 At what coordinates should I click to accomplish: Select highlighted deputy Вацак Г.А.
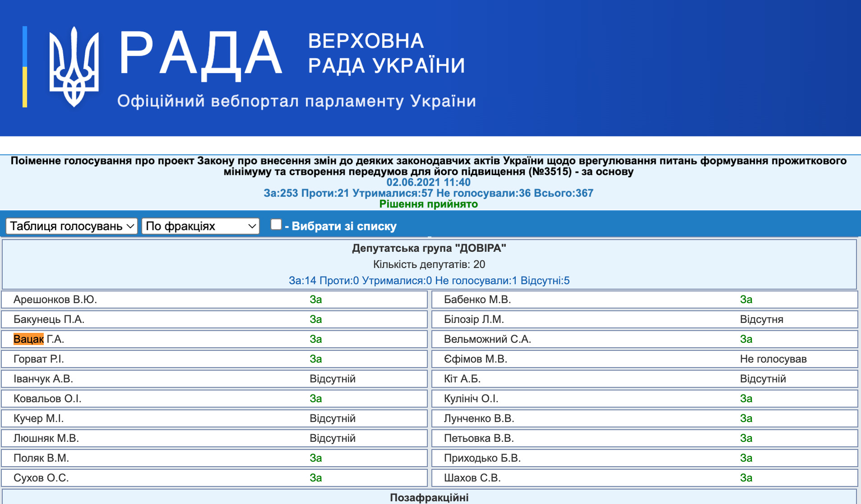pos(39,339)
